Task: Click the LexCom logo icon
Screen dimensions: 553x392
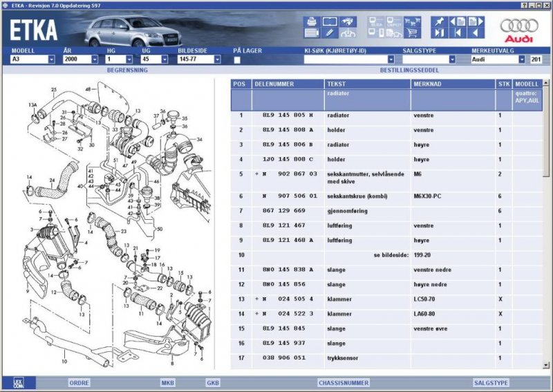Action: (19, 382)
